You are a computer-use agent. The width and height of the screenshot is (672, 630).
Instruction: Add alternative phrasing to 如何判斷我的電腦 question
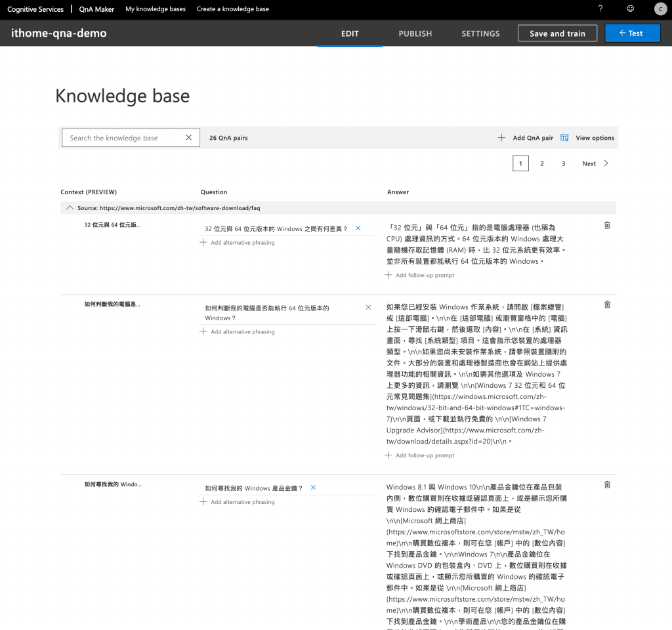coord(238,331)
